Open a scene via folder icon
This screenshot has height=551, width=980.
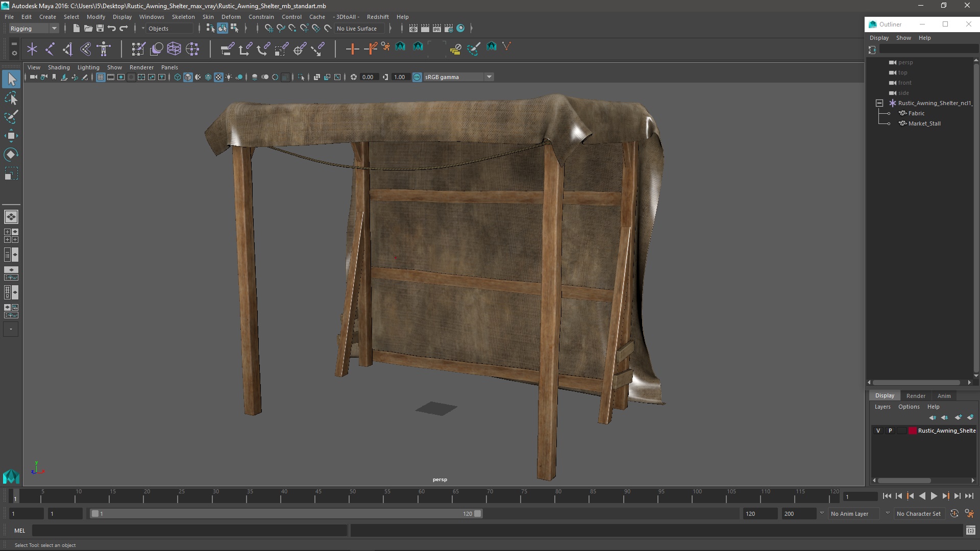(x=88, y=29)
